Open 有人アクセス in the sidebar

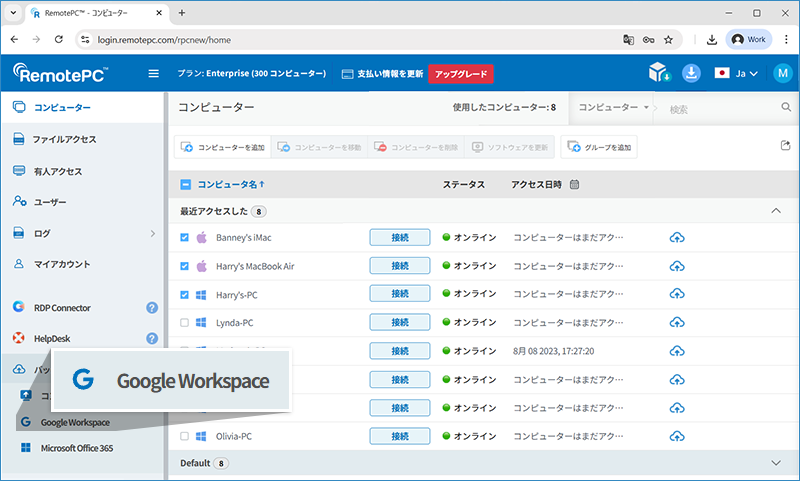click(x=58, y=171)
